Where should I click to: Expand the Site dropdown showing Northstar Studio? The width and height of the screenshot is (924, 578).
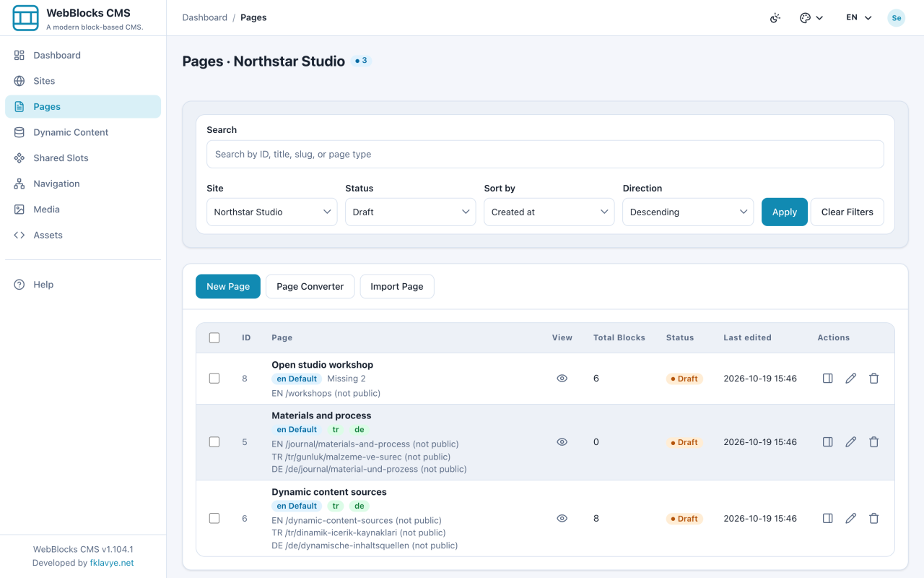click(x=271, y=212)
